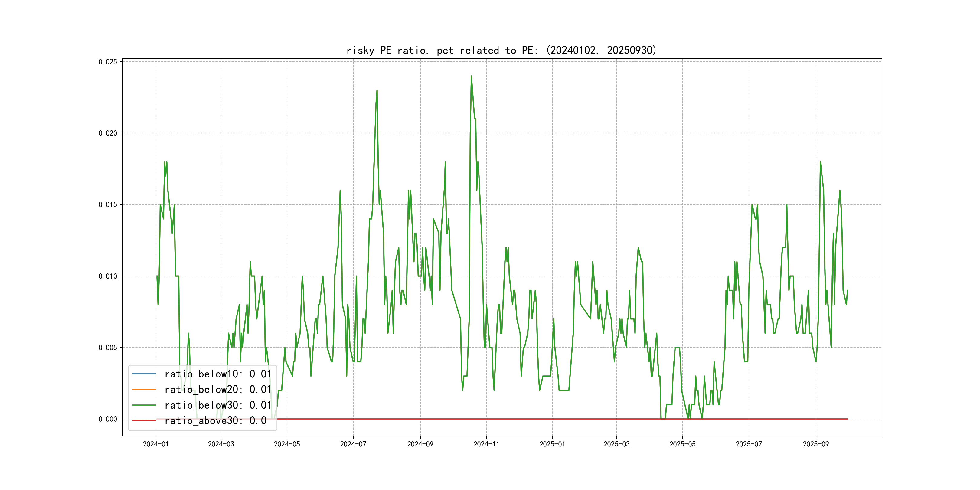The image size is (980, 490).
Task: Click the 0.005 y-axis tick label
Action: point(108,348)
